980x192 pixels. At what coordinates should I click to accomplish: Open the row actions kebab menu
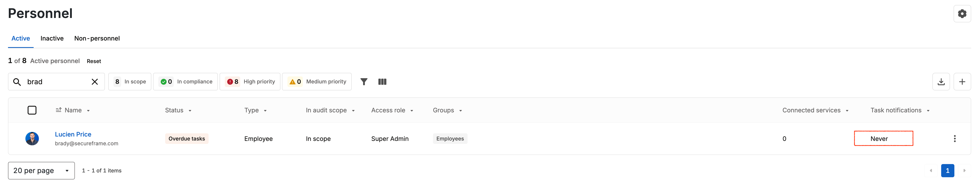click(955, 139)
